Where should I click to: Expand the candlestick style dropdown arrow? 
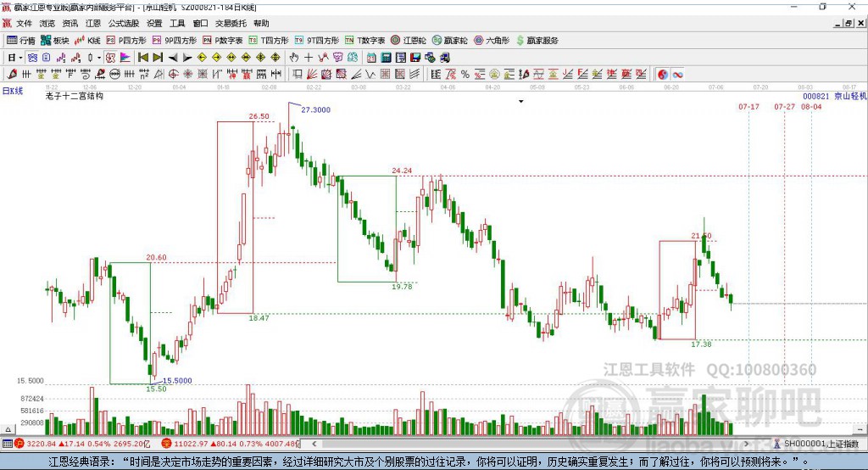(x=99, y=58)
